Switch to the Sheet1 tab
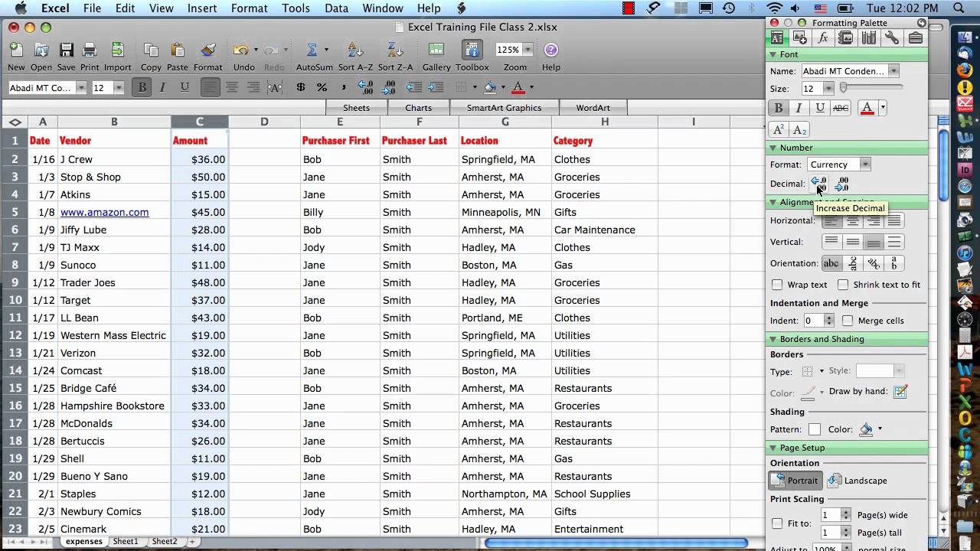980x551 pixels. tap(126, 542)
